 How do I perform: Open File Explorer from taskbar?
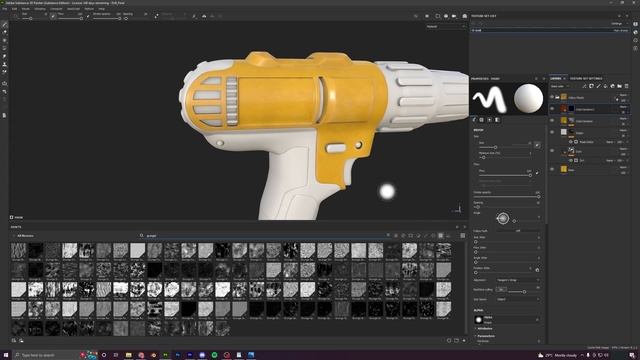pyautogui.click(x=129, y=355)
